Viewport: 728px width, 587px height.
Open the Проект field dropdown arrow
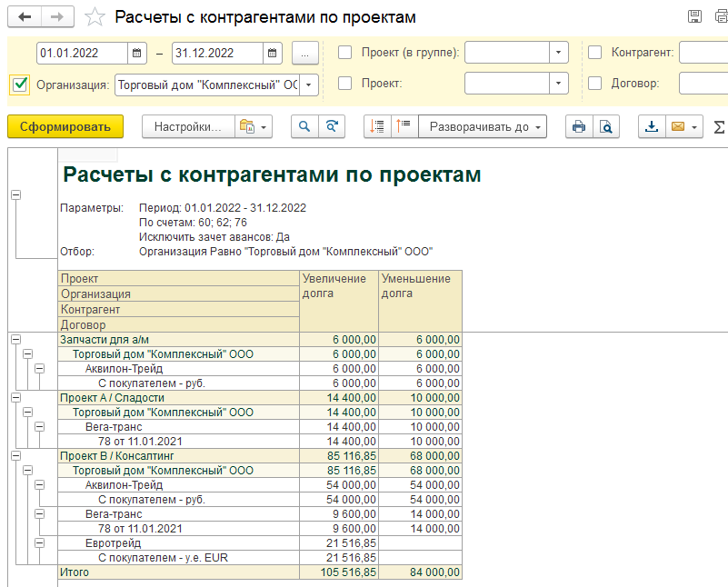559,84
